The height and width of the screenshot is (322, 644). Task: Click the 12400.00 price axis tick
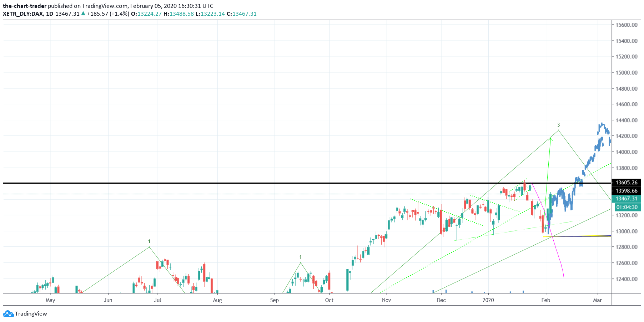click(x=627, y=279)
